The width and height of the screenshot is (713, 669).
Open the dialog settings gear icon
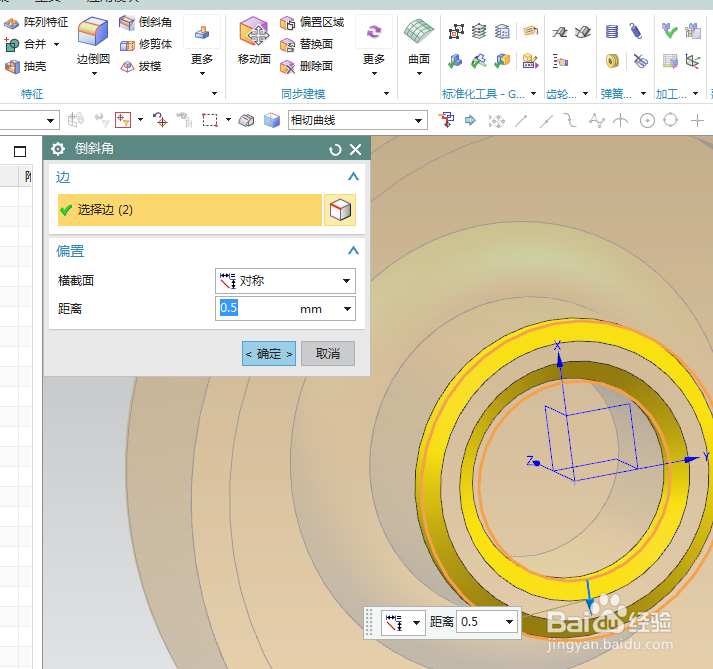click(x=58, y=149)
